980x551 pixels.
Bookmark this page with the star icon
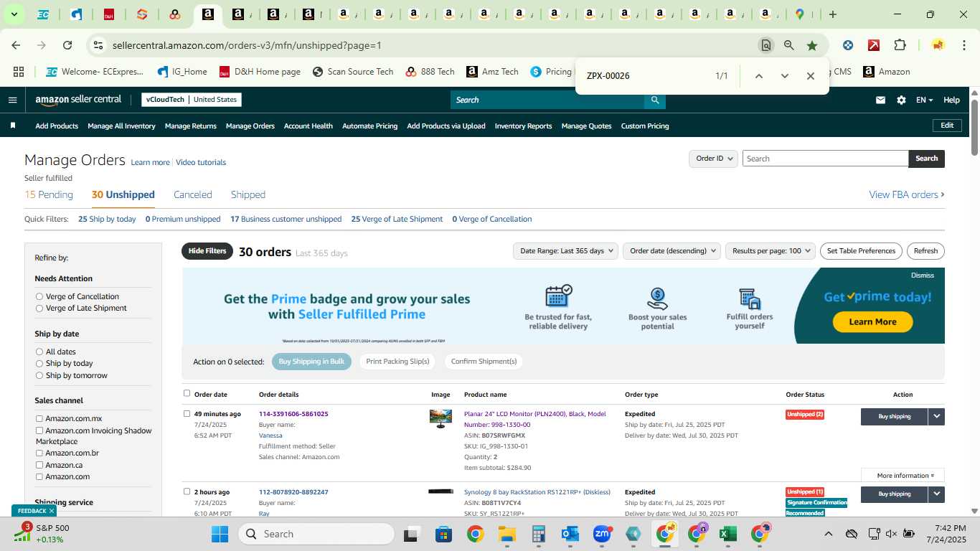click(812, 45)
